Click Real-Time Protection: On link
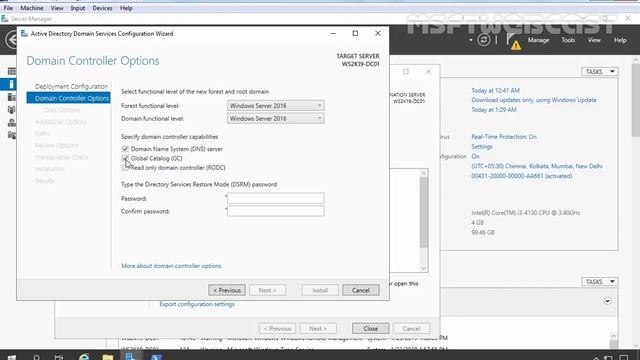640x360 pixels. [x=504, y=137]
